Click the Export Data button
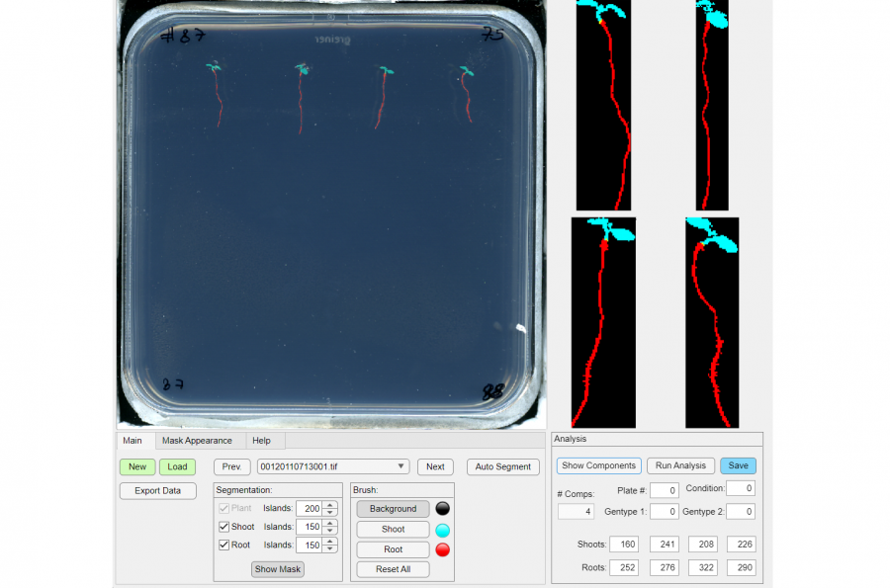This screenshot has height=588, width=890. (157, 490)
